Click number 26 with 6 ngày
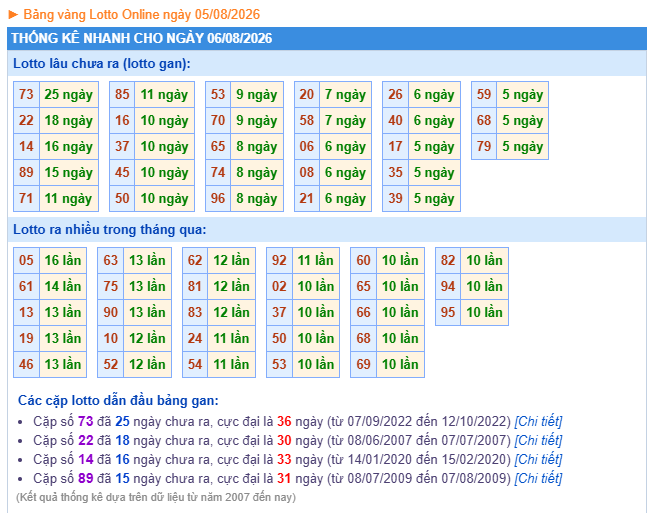The height and width of the screenshot is (513, 653). click(395, 95)
